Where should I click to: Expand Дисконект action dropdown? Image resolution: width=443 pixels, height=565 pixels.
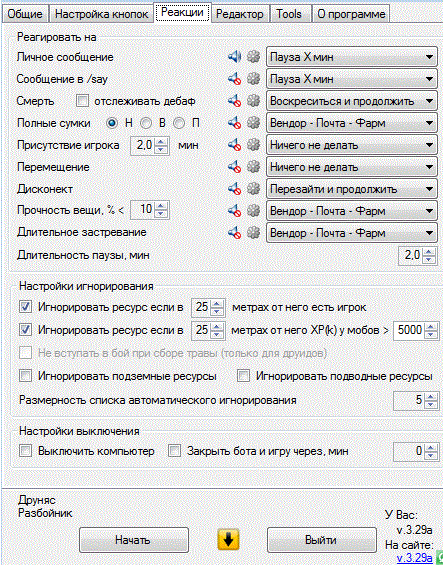(x=352, y=189)
